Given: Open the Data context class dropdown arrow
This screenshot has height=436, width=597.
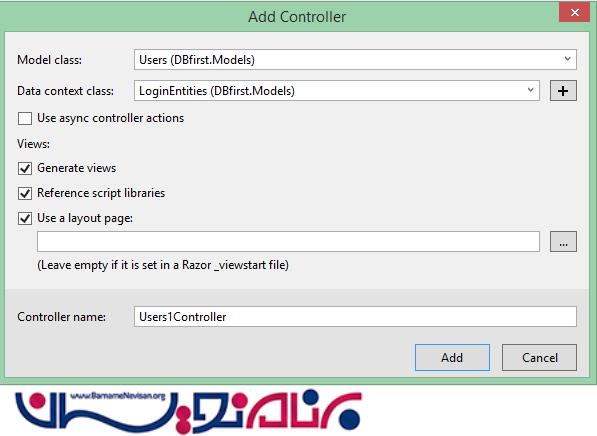Looking at the screenshot, I should click(530, 90).
